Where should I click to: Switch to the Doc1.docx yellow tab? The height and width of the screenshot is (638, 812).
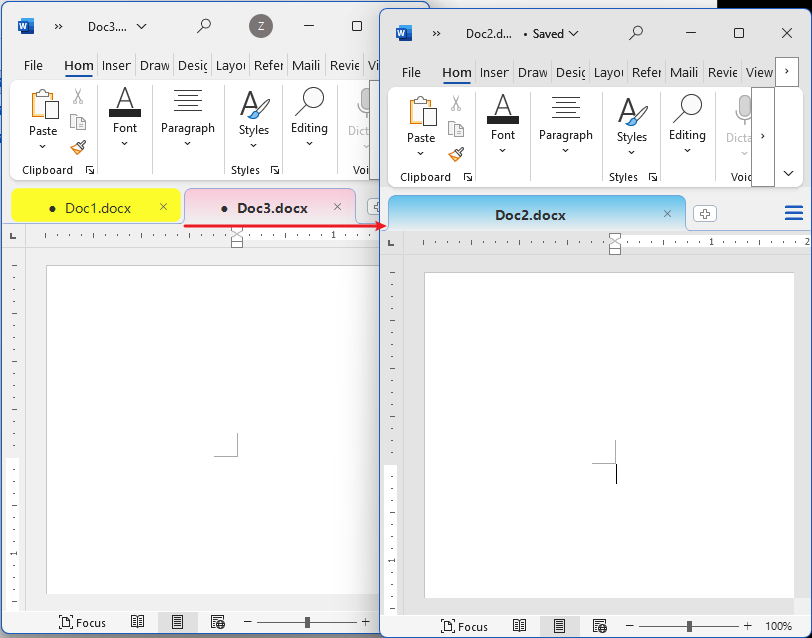click(x=97, y=208)
